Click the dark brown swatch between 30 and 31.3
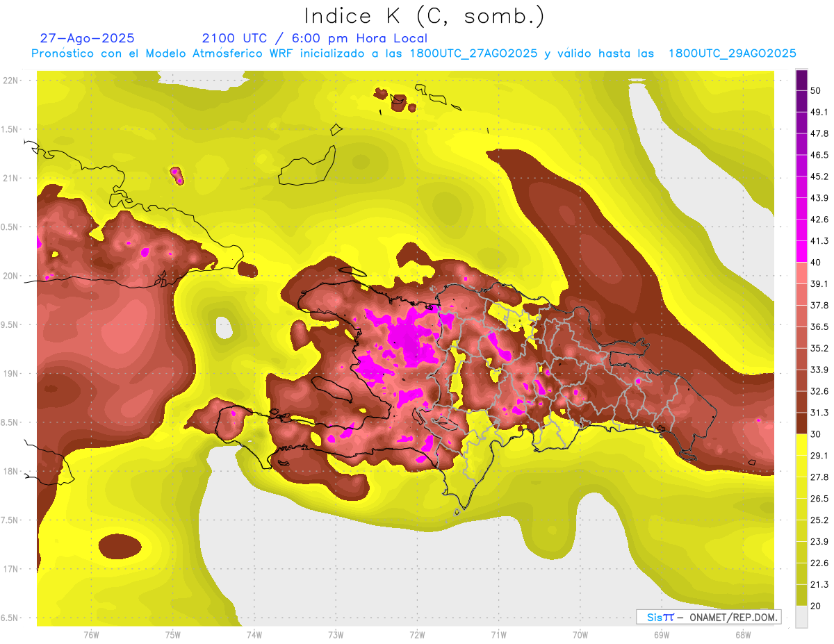834x644 pixels. (801, 424)
